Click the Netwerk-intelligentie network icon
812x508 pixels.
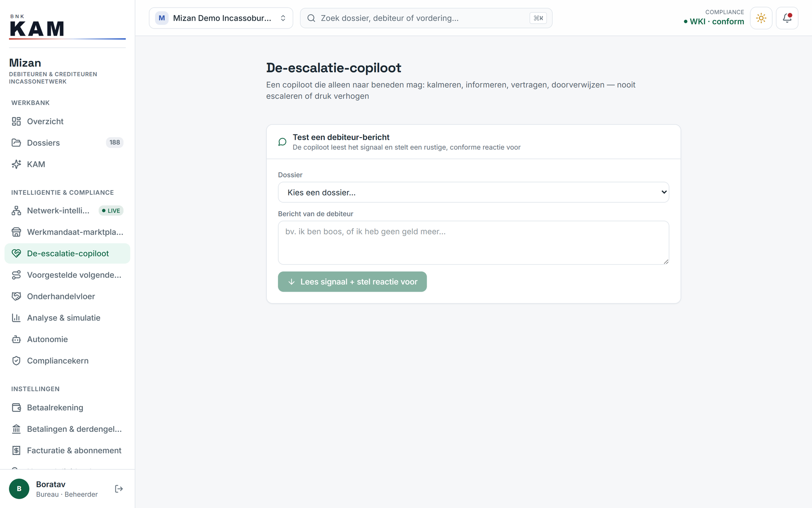[16, 210]
